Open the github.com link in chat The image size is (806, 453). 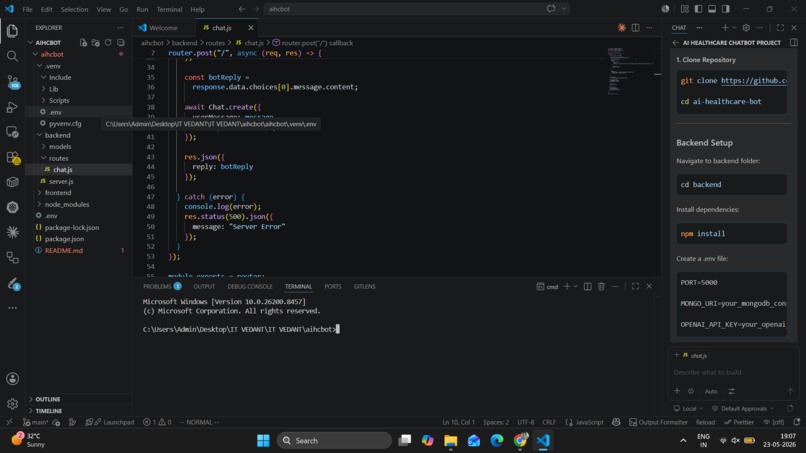754,81
